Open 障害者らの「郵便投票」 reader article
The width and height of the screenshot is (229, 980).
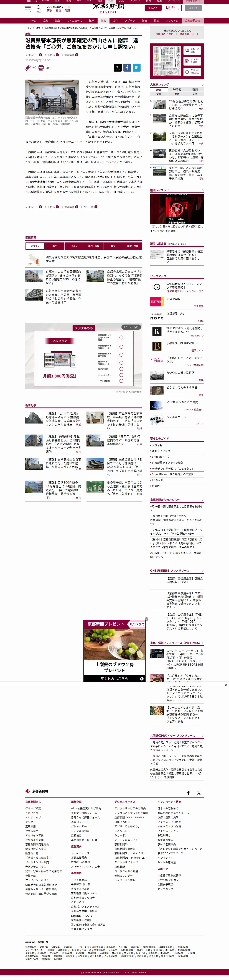click(x=177, y=256)
